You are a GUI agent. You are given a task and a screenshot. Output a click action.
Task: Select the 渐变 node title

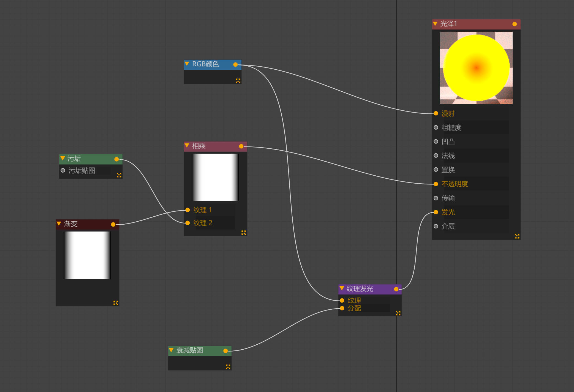71,224
